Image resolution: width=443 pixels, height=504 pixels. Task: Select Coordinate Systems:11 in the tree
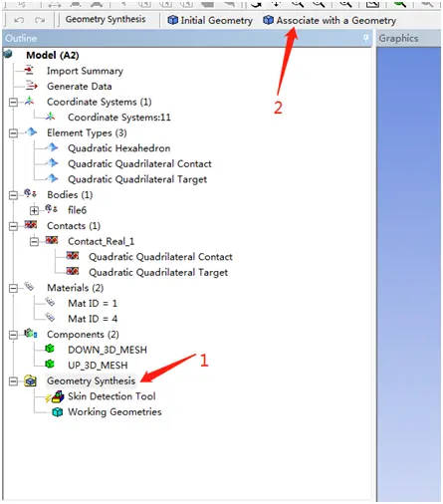pos(119,118)
